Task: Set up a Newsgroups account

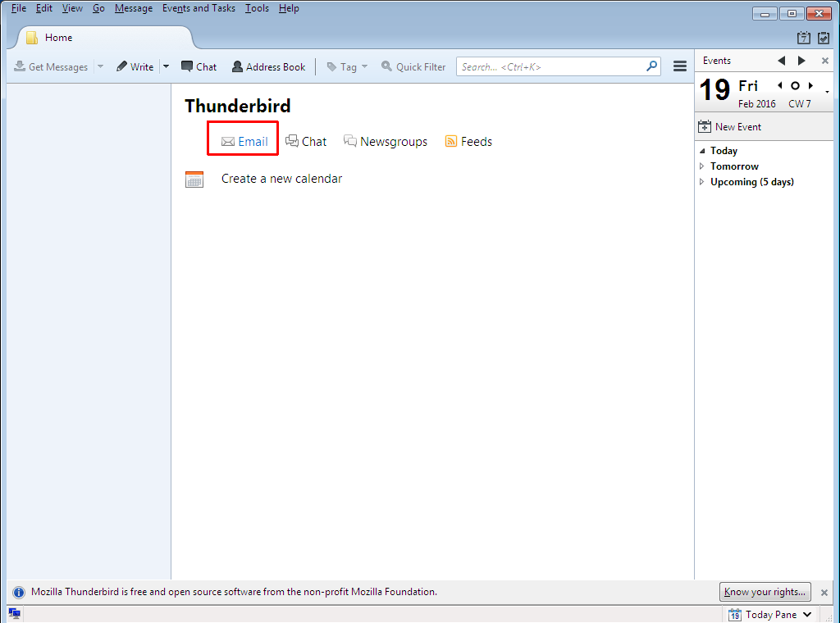Action: point(386,141)
